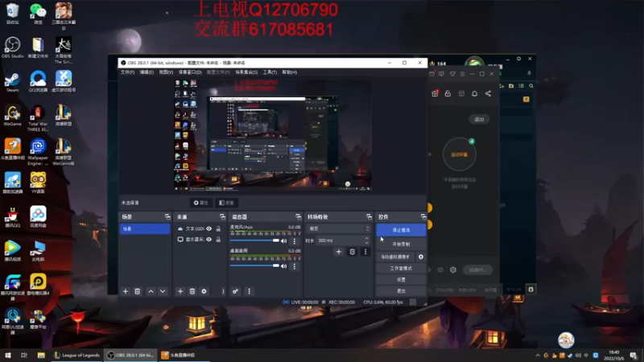
Task: Click the Start Recording button
Action: click(x=401, y=244)
